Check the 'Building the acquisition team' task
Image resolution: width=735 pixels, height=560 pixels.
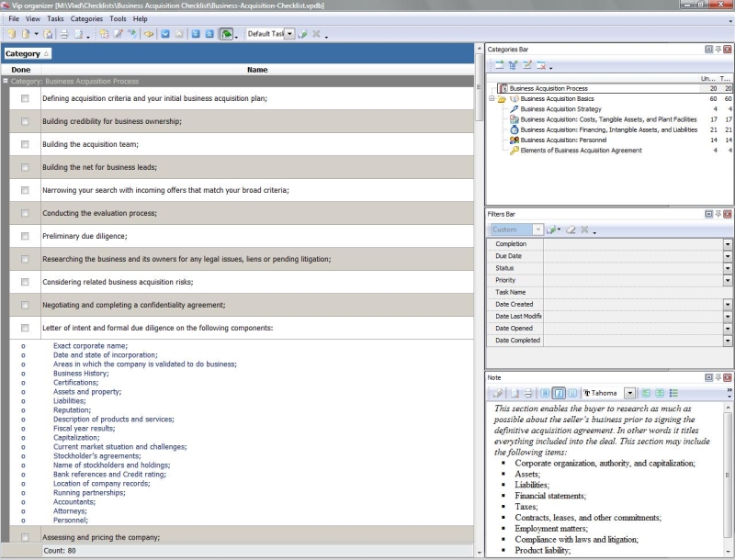click(25, 144)
